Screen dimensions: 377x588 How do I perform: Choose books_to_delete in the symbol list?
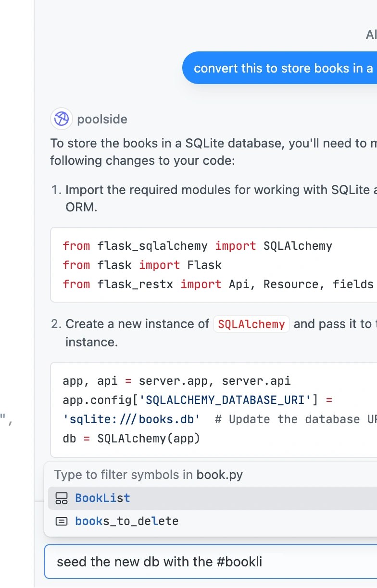213,521
